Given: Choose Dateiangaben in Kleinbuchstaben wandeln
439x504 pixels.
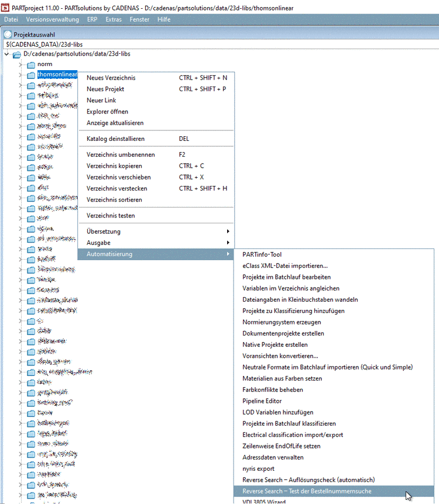Looking at the screenshot, I should [x=334, y=299].
